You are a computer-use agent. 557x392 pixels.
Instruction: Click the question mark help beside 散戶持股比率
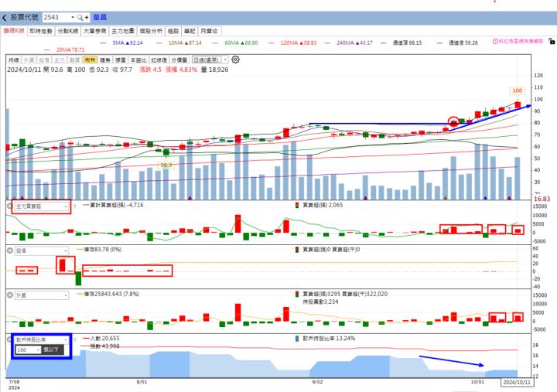point(74,339)
